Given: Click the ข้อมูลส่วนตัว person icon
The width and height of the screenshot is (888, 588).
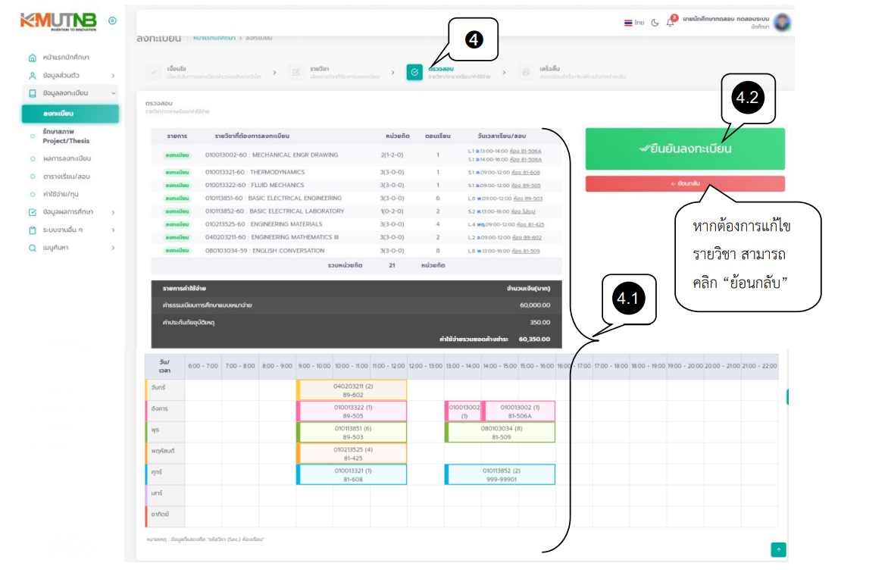Looking at the screenshot, I should (33, 75).
